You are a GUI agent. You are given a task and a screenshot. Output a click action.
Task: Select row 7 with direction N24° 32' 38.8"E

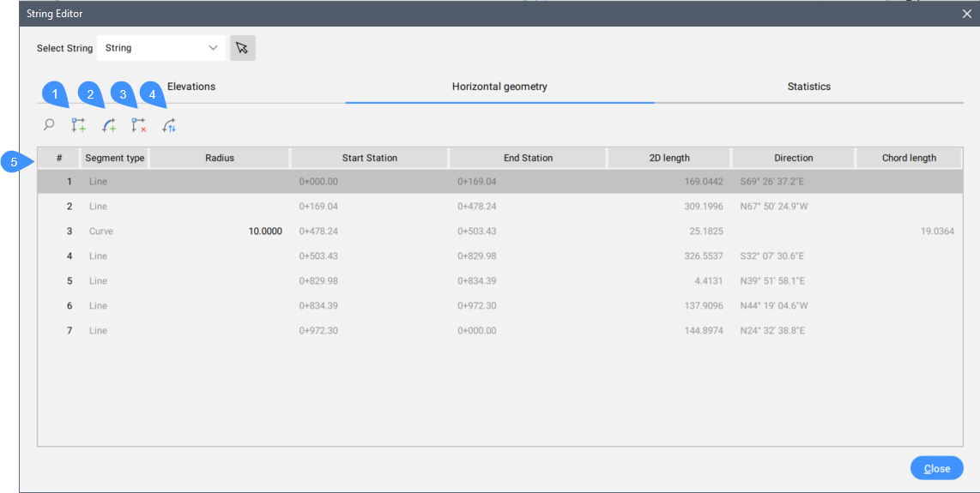coord(771,331)
